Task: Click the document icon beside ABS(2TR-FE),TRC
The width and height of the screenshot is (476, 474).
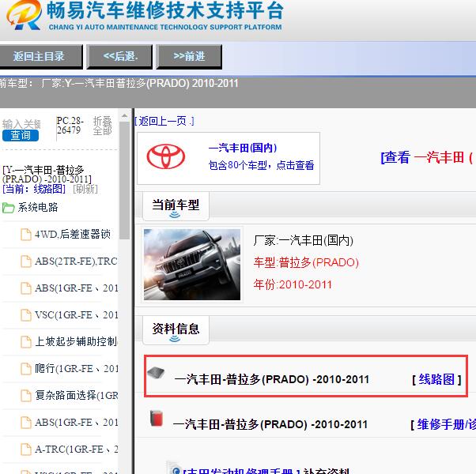Action: 26,261
